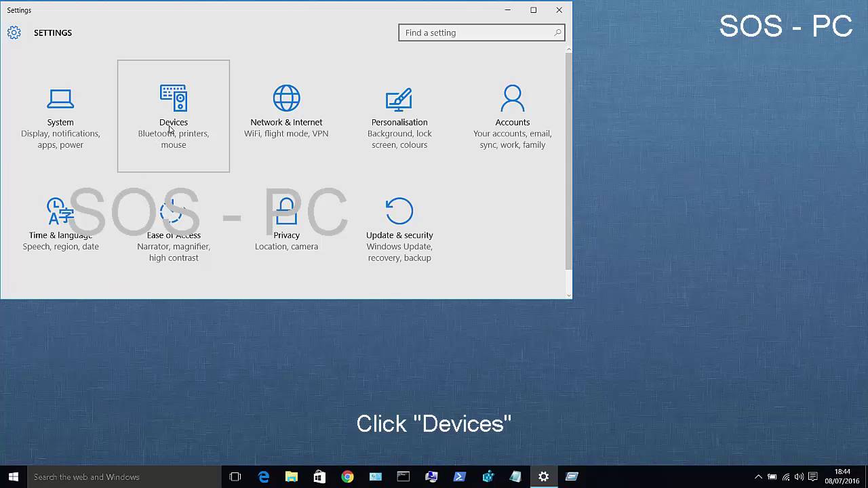Viewport: 868px width, 488px height.
Task: Click inside the Find a setting box
Action: 481,33
